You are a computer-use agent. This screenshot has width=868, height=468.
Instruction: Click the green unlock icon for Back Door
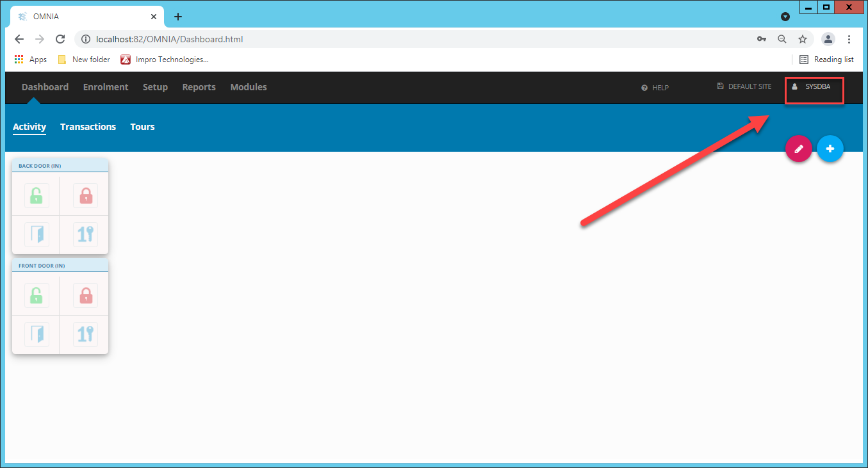click(37, 195)
